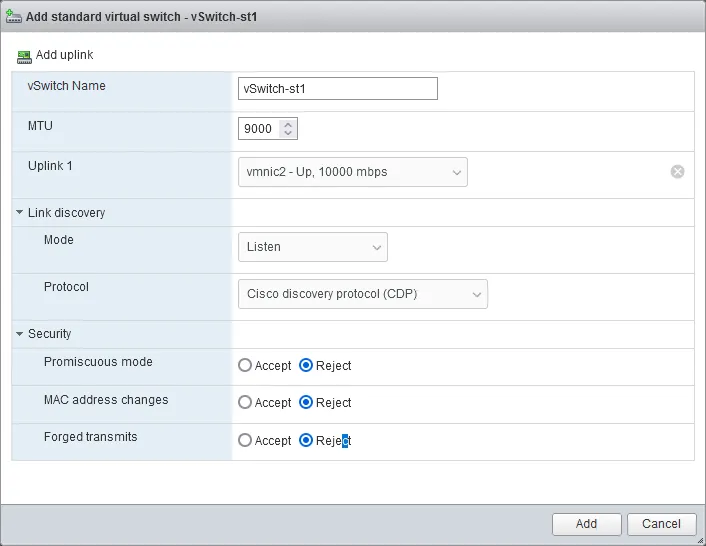Click the virtual switch icon in title bar
706x546 pixels.
coord(16,17)
